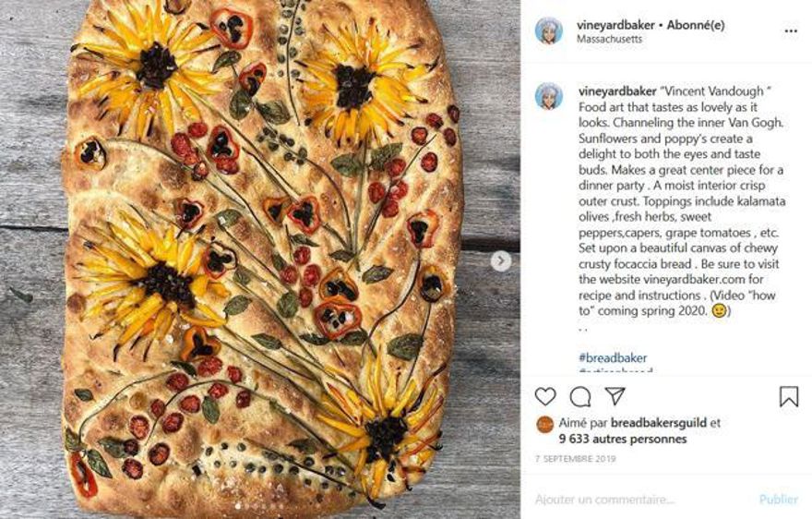Open the #breadbaker hashtag
Viewport: 812px width, 519px height.
click(x=613, y=357)
